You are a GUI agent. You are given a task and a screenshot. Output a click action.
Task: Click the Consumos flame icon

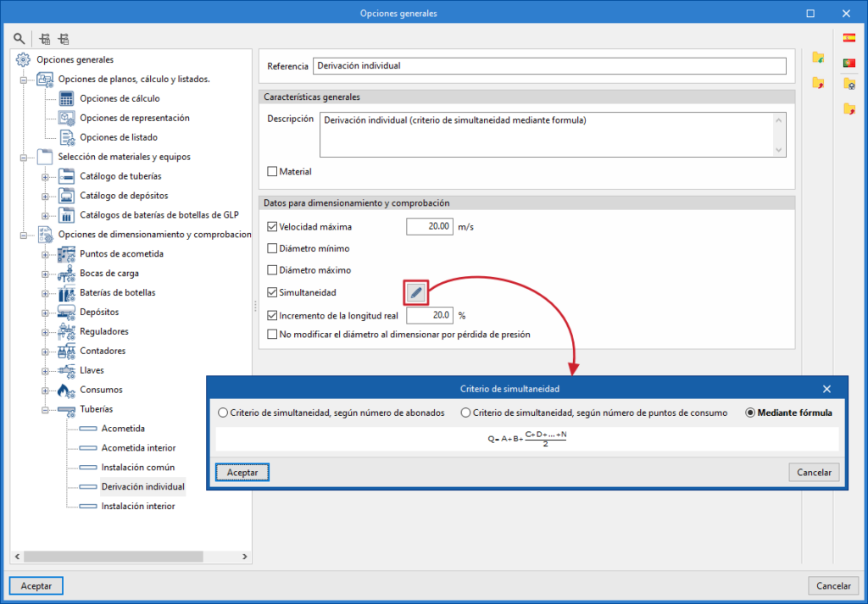[x=66, y=390]
